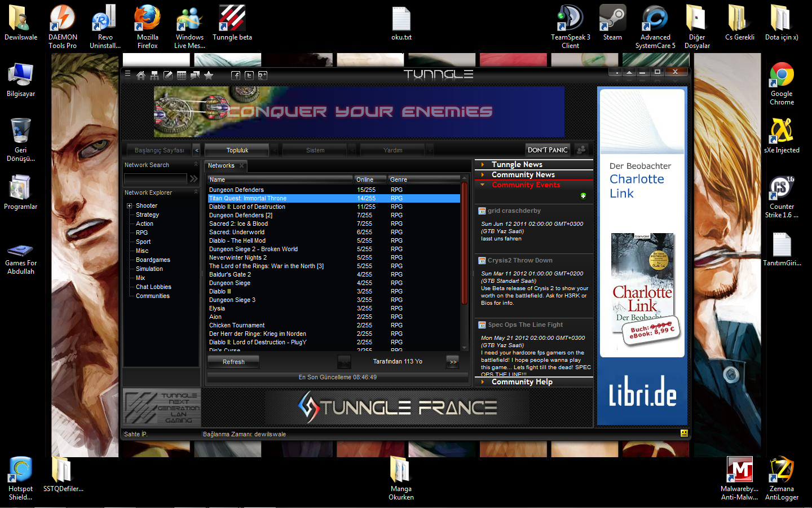
Task: Expand the Community Help section
Action: pyautogui.click(x=534, y=382)
